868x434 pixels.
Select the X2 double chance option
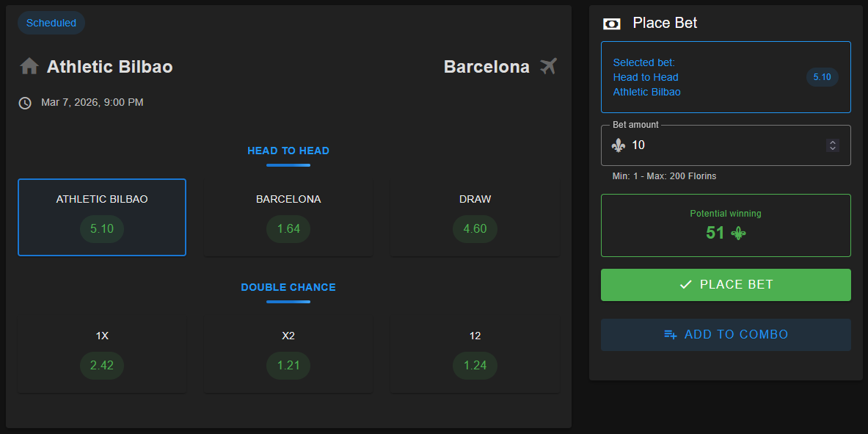click(x=288, y=352)
